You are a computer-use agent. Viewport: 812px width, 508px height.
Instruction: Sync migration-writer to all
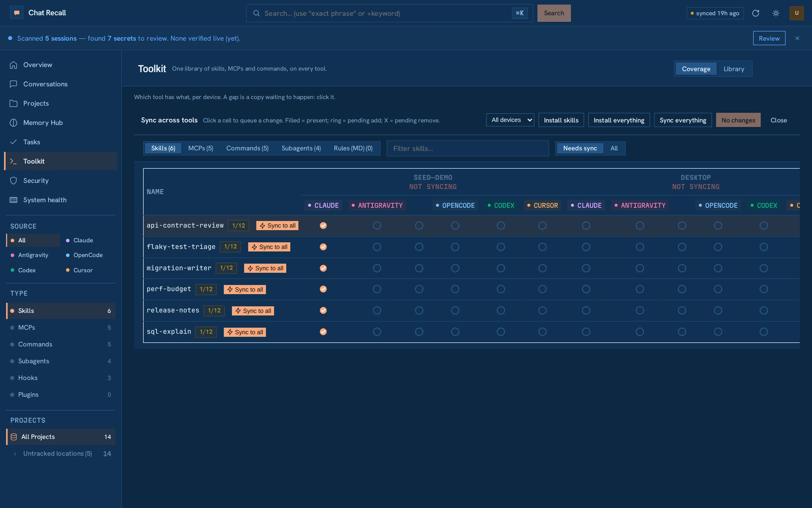pos(265,268)
